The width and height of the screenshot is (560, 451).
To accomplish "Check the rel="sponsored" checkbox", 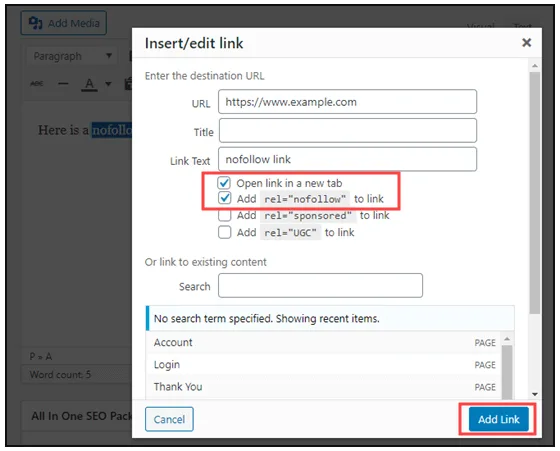I will 224,215.
